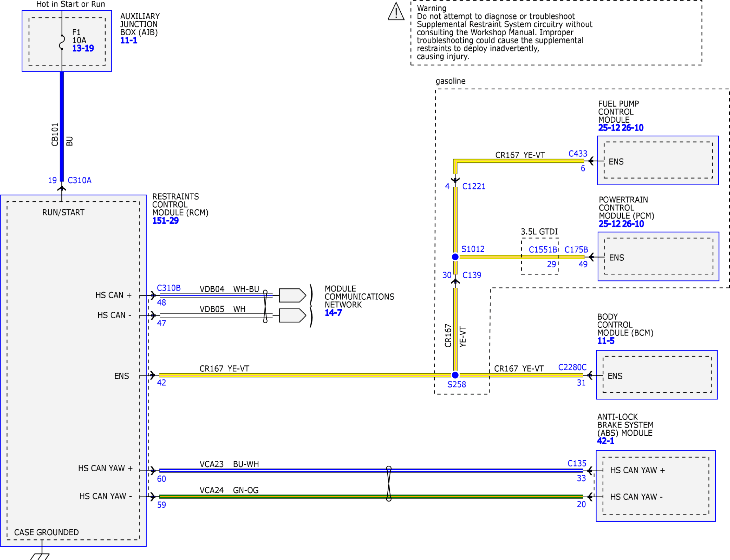730x560 pixels.
Task: Select connector label C310B
Action: click(x=169, y=288)
